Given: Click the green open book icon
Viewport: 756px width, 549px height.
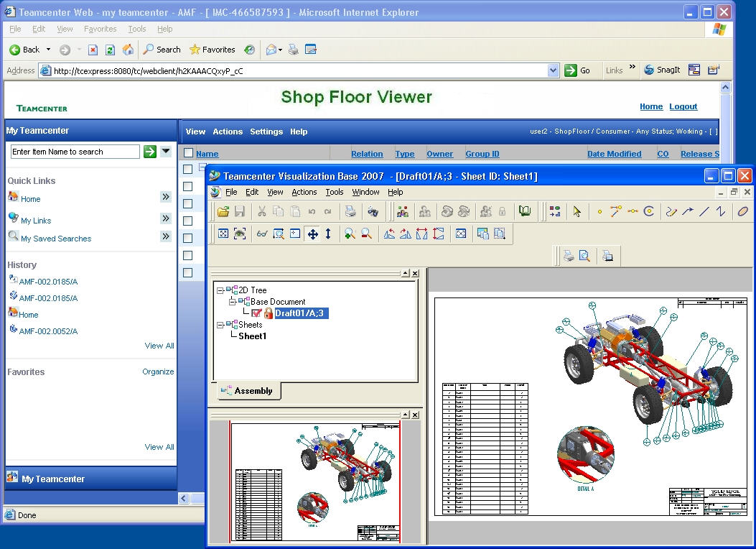Looking at the screenshot, I should pyautogui.click(x=525, y=211).
